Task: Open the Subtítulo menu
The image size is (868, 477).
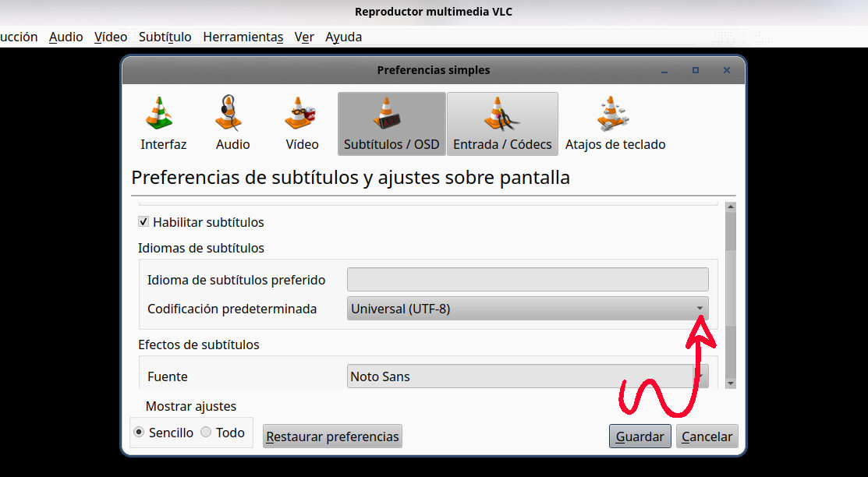Action: coord(165,37)
